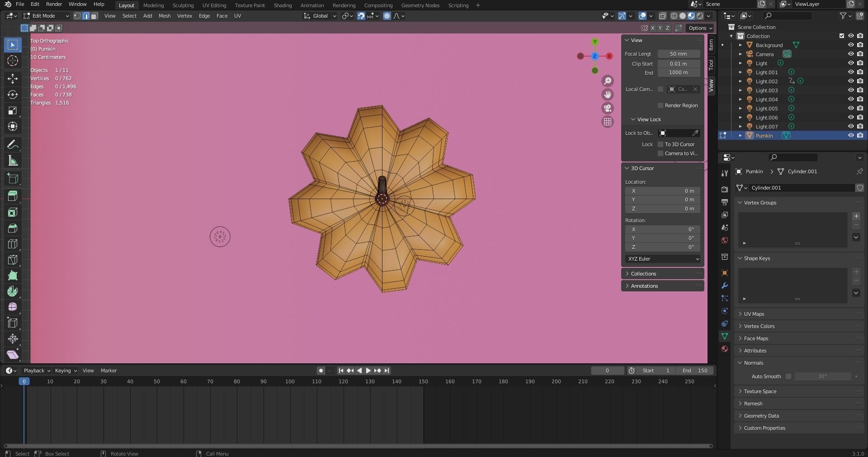The image size is (868, 457).
Task: Choose the Measure tool
Action: tap(13, 161)
